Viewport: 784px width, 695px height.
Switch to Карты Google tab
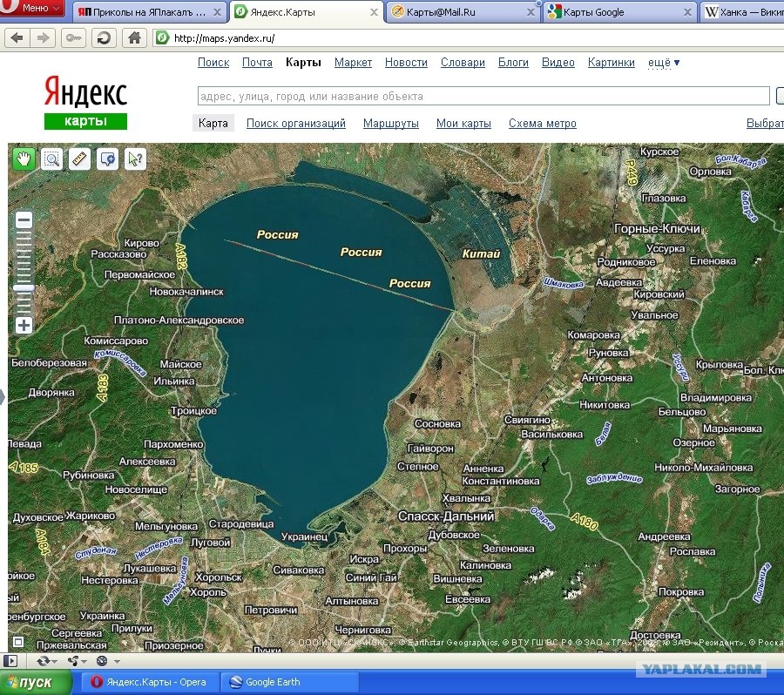click(x=619, y=12)
